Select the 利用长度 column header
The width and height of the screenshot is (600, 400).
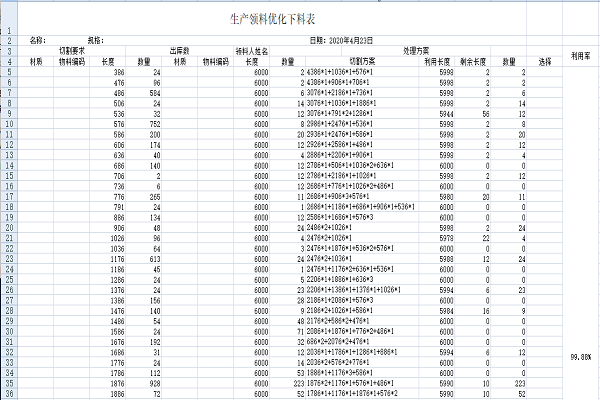click(437, 61)
